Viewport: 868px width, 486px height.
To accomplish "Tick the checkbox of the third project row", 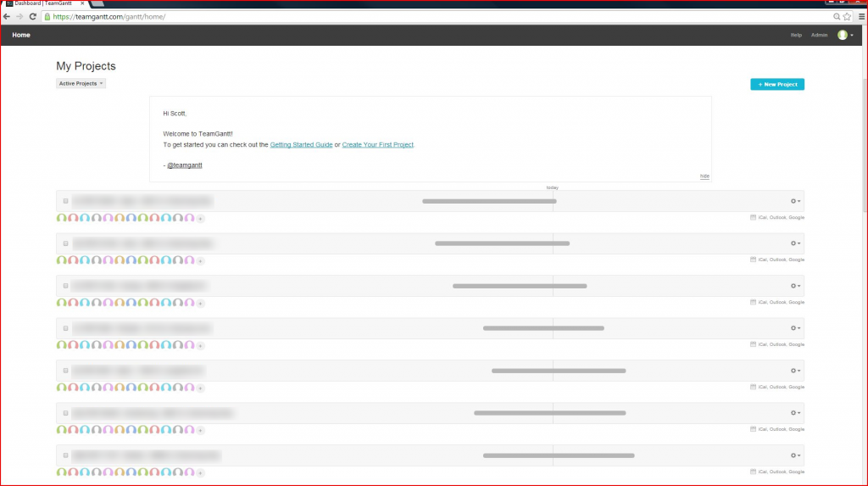I will pyautogui.click(x=65, y=286).
